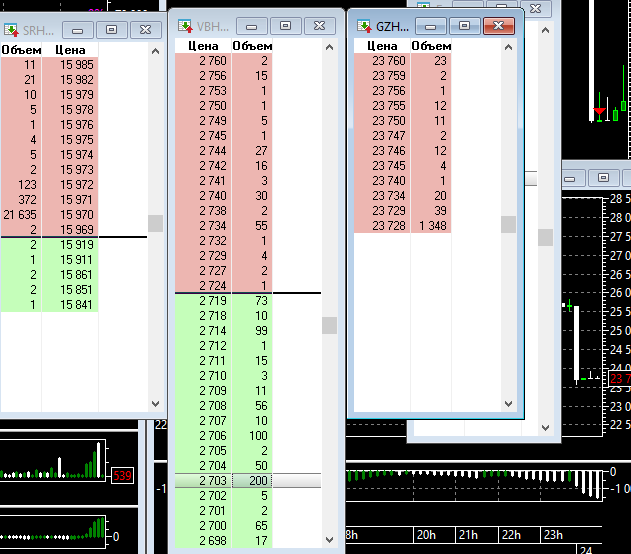Click the Цена column header in VBH window
Image resolution: width=631 pixels, height=554 pixels.
[203, 46]
